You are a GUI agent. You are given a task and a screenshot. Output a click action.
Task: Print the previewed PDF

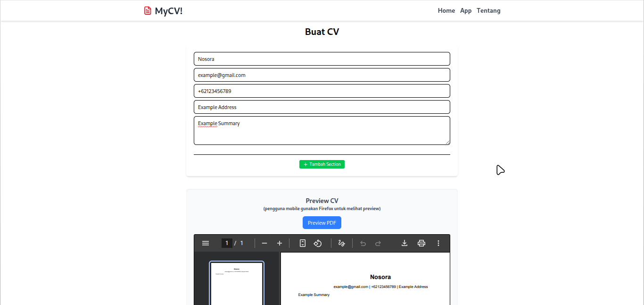(421, 243)
